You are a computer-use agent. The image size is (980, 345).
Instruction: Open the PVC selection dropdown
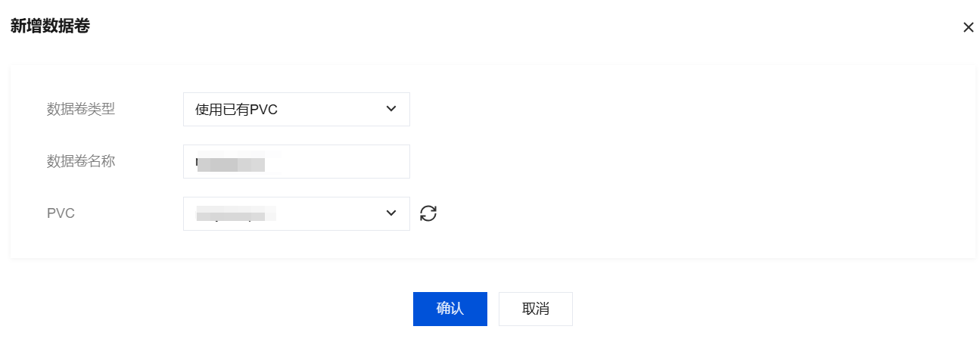tap(297, 213)
